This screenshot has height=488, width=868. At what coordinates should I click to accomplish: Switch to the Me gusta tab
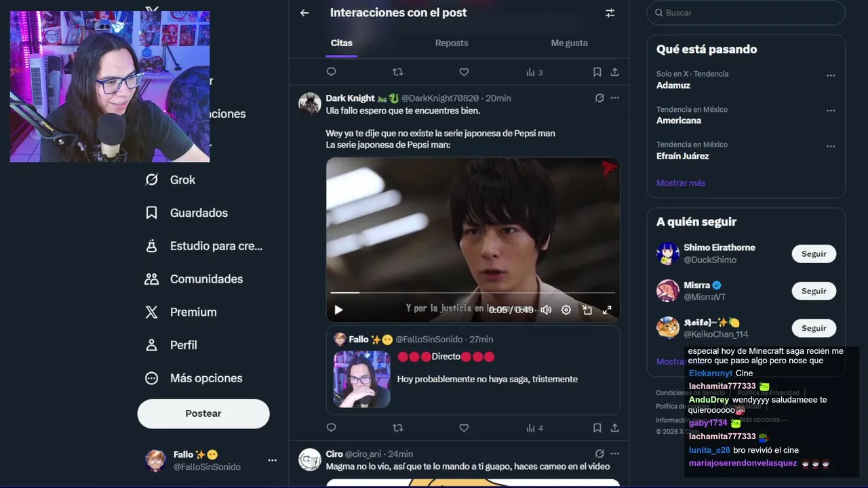pos(569,43)
